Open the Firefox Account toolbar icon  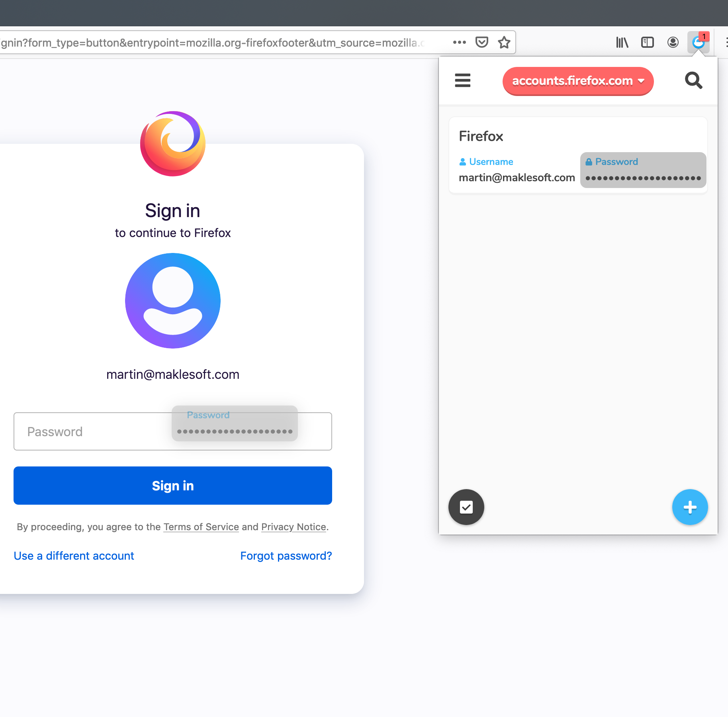673,42
